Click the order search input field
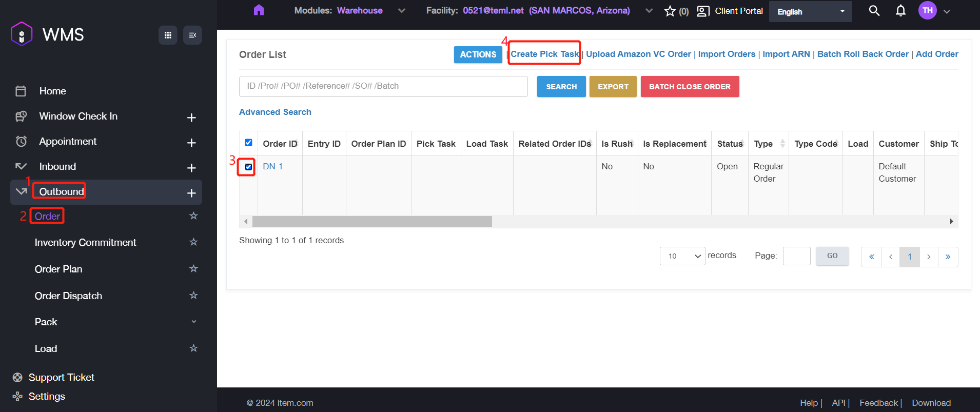Image resolution: width=980 pixels, height=412 pixels. [383, 86]
